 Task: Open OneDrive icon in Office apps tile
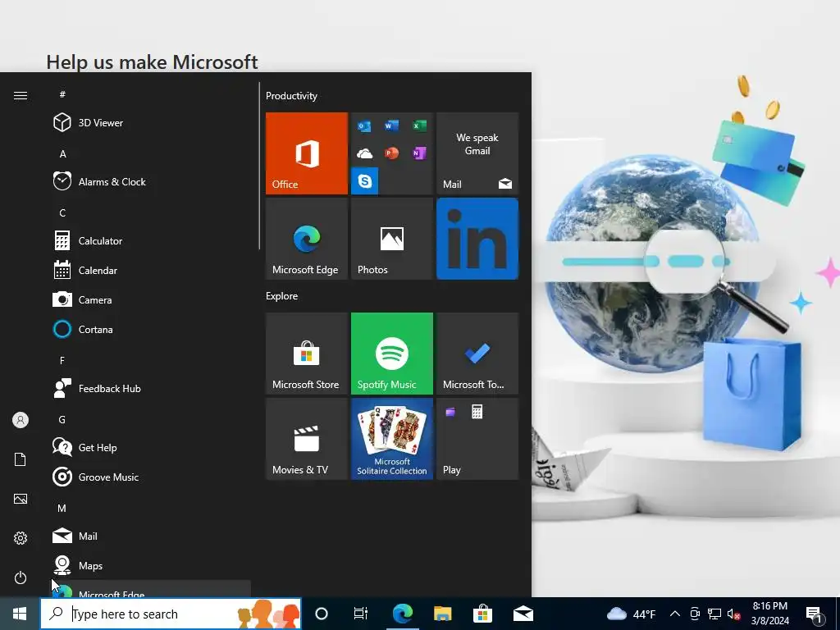364,153
